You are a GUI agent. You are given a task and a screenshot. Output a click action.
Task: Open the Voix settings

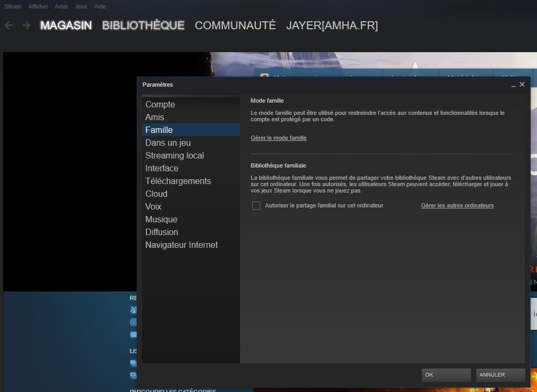(x=191, y=206)
